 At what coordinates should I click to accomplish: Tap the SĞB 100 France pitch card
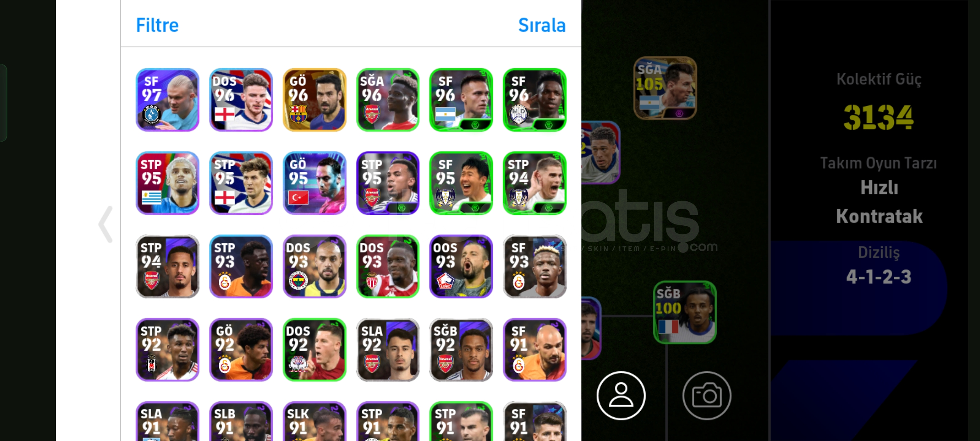[685, 312]
